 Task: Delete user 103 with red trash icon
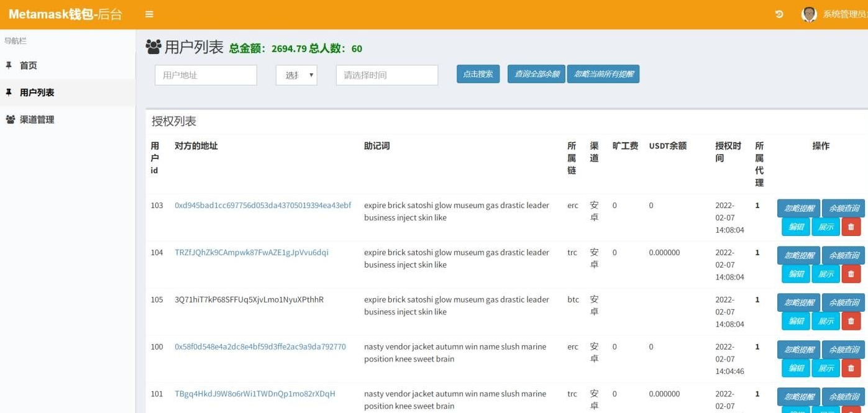click(851, 227)
